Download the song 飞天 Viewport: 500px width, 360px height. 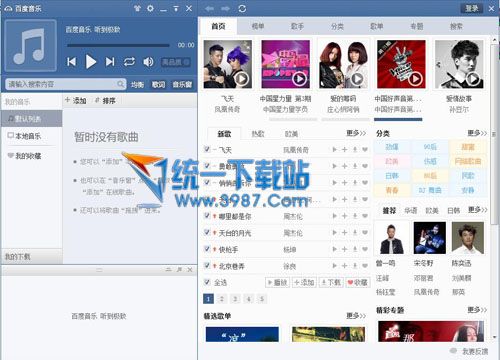[x=355, y=149]
